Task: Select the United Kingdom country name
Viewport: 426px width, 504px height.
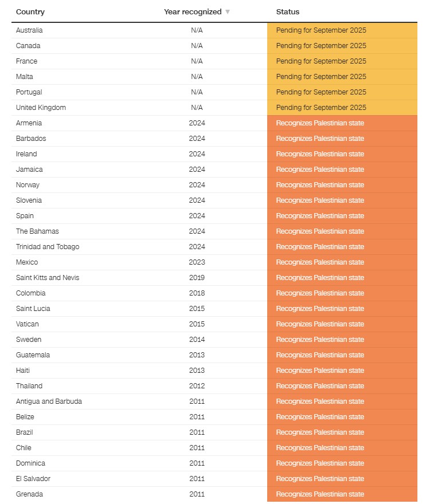Action: tap(41, 108)
